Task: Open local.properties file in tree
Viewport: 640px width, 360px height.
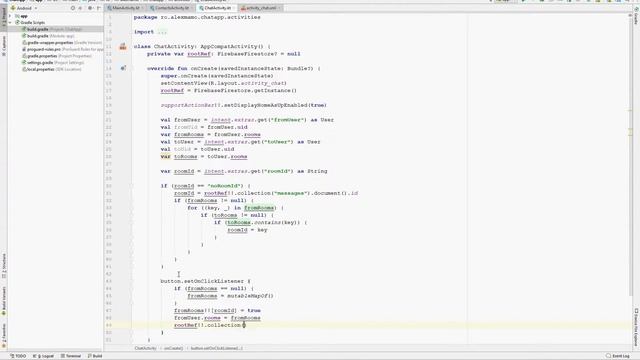Action: point(51,69)
